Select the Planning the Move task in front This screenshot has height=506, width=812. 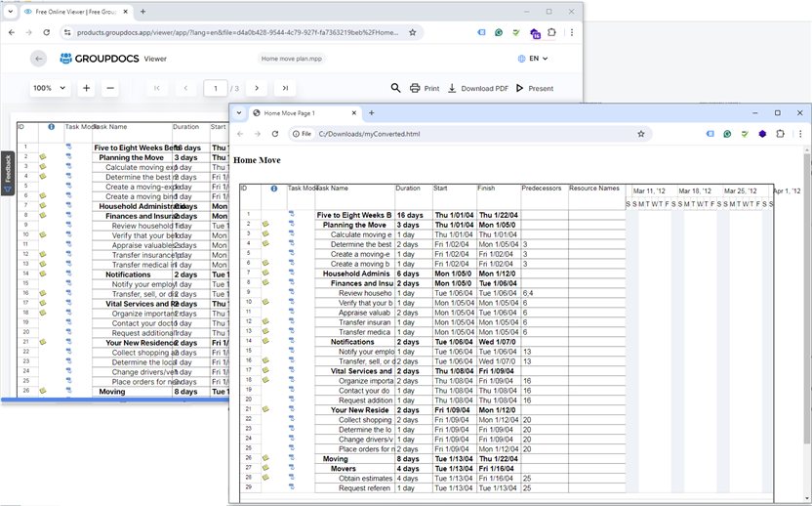[354, 225]
